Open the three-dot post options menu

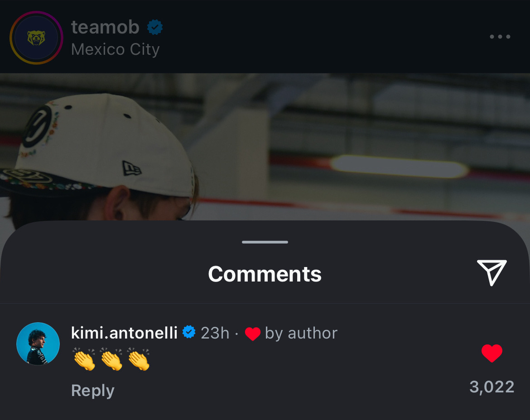tap(500, 37)
